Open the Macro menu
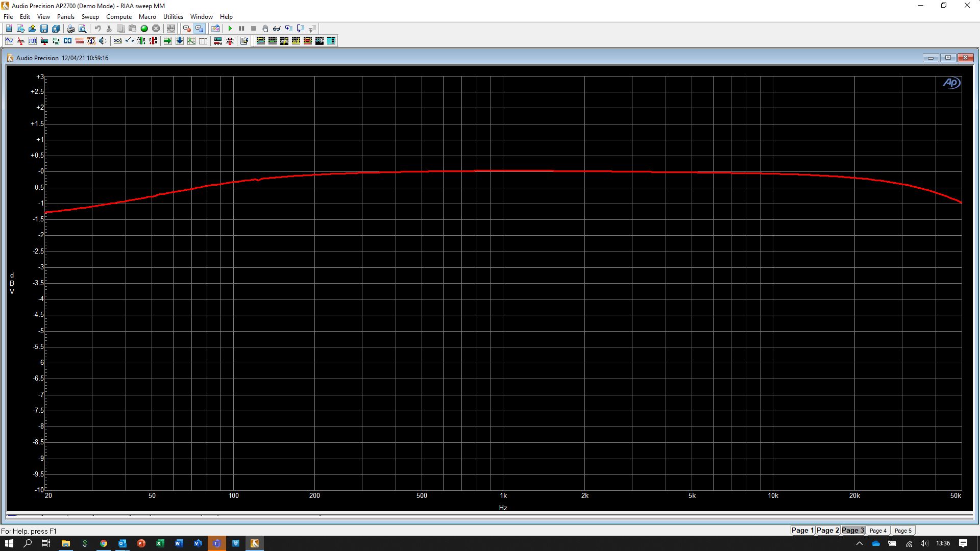This screenshot has height=551, width=980. pos(148,17)
